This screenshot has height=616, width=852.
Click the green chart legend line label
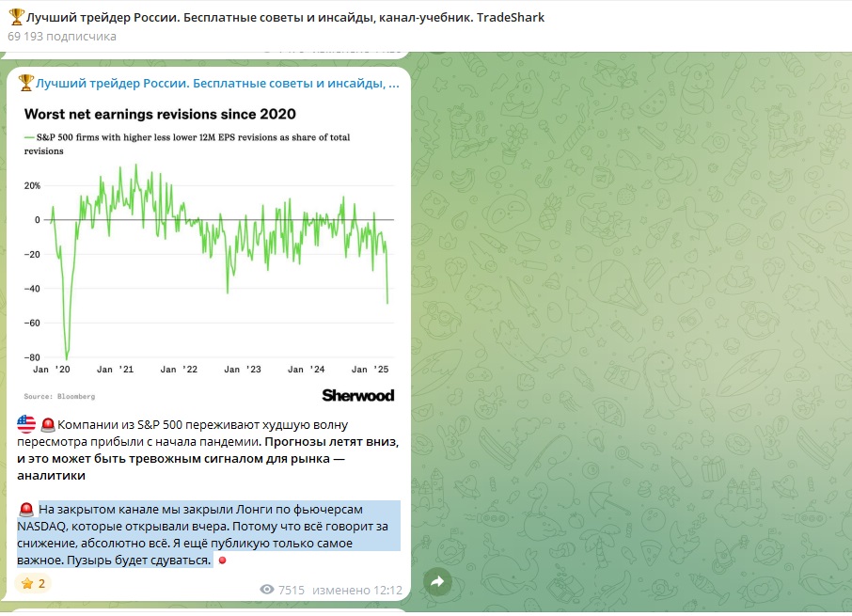tap(188, 138)
